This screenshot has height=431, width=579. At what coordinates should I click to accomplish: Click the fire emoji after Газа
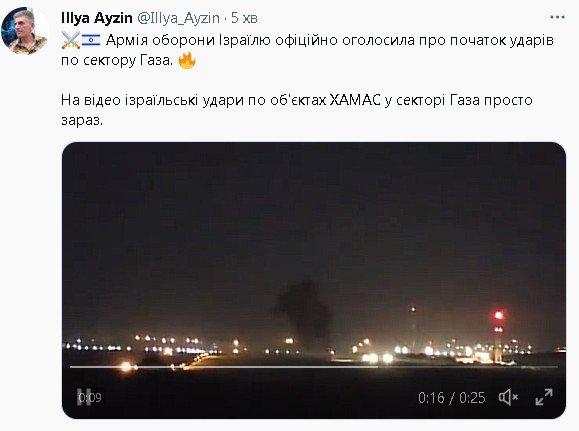pyautogui.click(x=187, y=60)
